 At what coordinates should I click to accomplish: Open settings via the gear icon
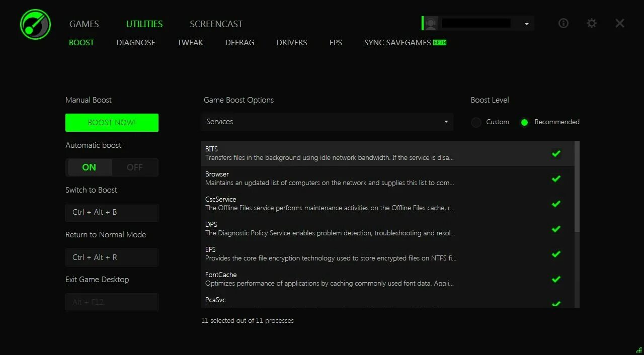point(592,23)
